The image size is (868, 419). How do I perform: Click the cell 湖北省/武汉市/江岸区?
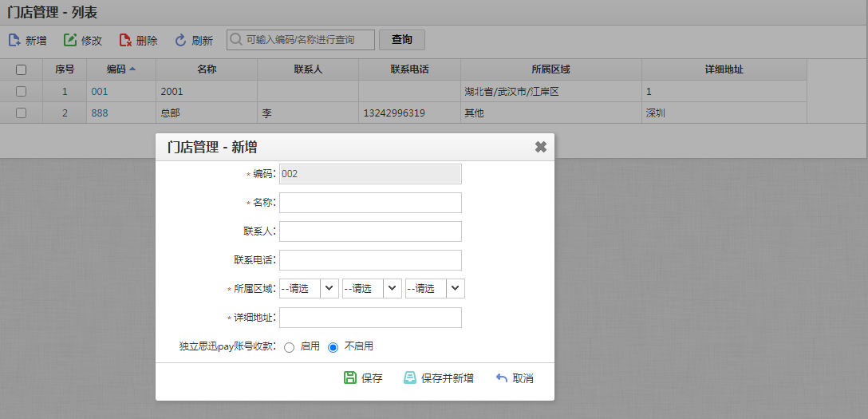[x=550, y=91]
